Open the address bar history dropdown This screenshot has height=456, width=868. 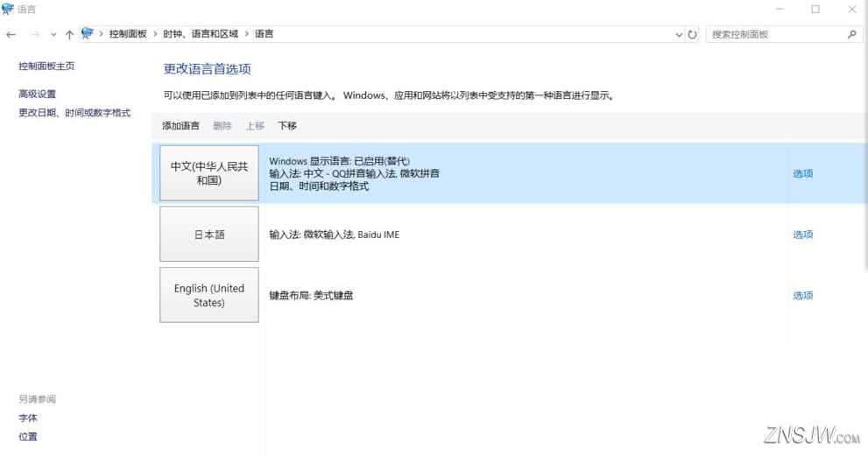(x=679, y=34)
